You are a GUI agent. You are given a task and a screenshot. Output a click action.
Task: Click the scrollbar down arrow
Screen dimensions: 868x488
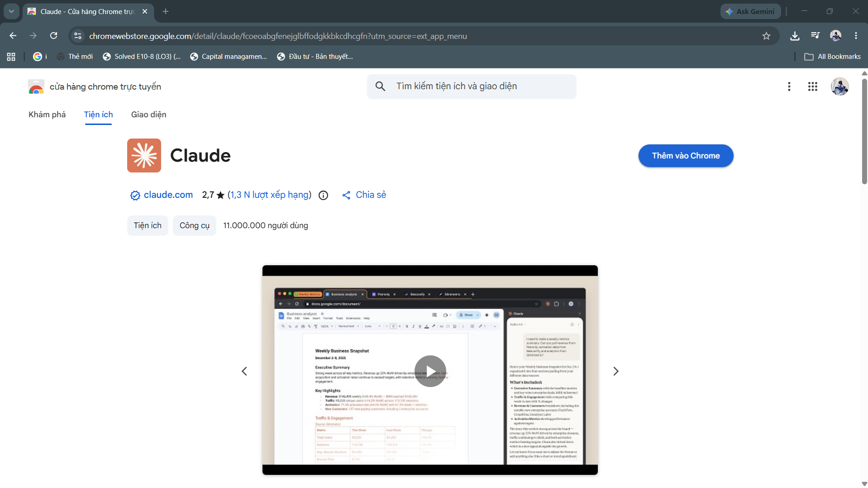864,484
